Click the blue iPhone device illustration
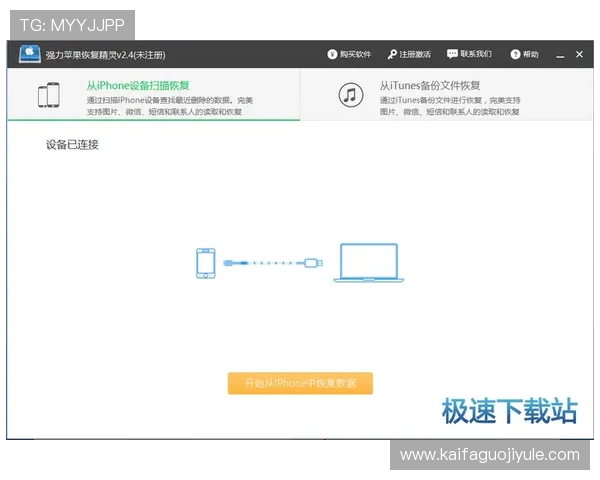Screen dimensions: 600x480 coord(205,263)
